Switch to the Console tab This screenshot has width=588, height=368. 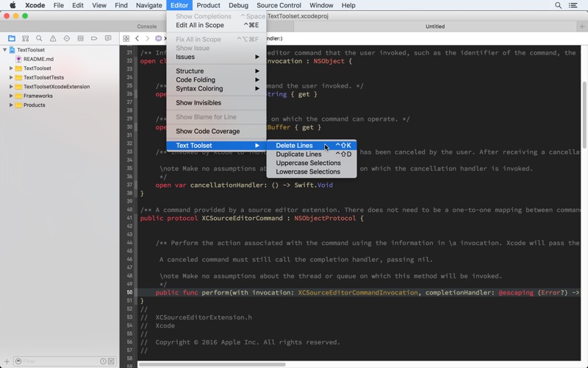(146, 26)
